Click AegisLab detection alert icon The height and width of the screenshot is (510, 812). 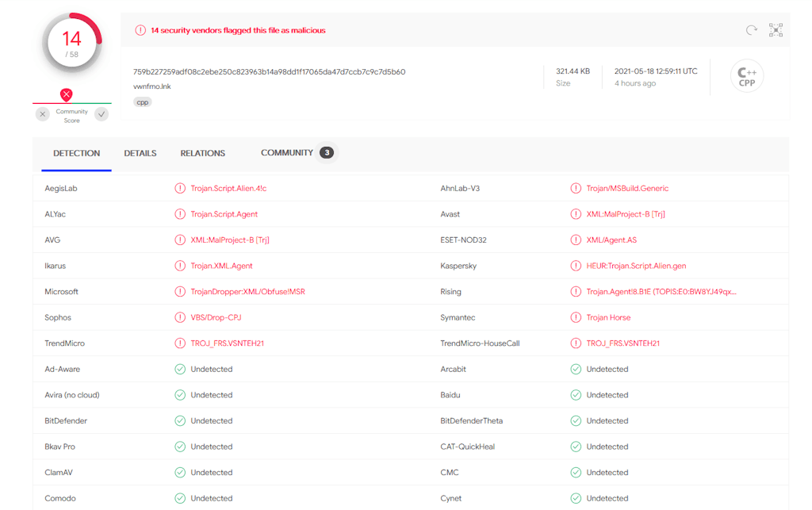click(180, 189)
